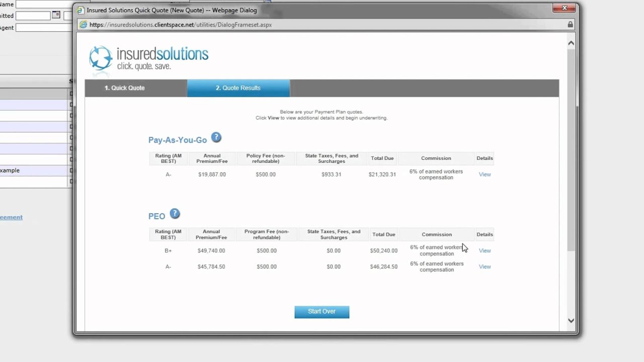Viewport: 644px width, 362px height.
Task: Click the padlock icon in address bar
Action: point(570,24)
